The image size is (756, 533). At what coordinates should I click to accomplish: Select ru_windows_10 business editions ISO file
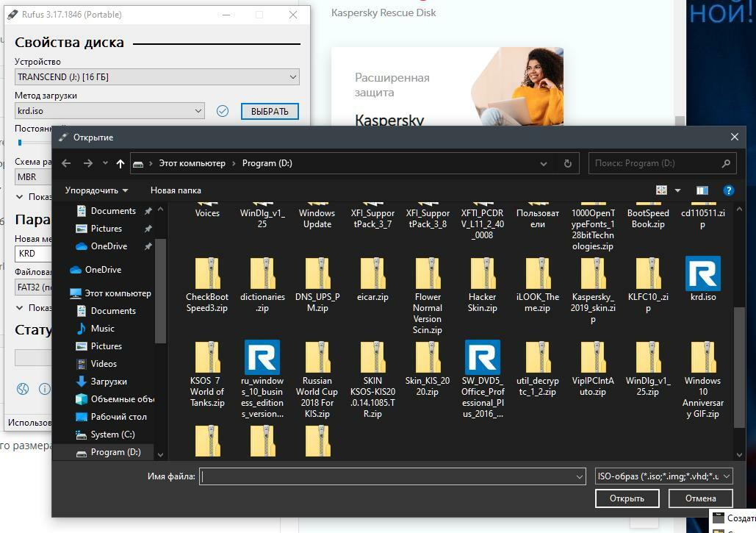262,359
